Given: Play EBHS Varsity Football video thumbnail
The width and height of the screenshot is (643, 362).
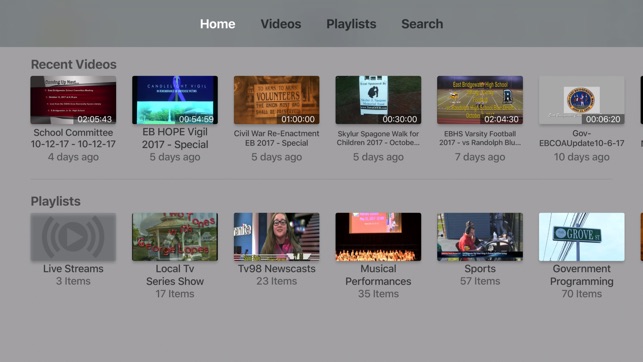Looking at the screenshot, I should 480,100.
